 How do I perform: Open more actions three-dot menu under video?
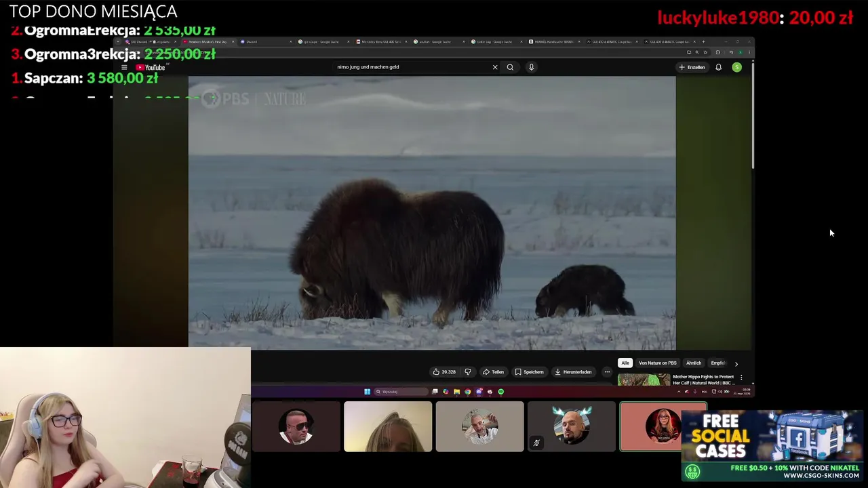click(607, 371)
